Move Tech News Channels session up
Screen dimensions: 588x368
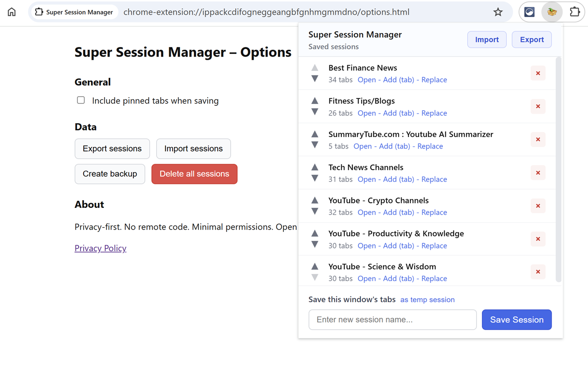315,167
